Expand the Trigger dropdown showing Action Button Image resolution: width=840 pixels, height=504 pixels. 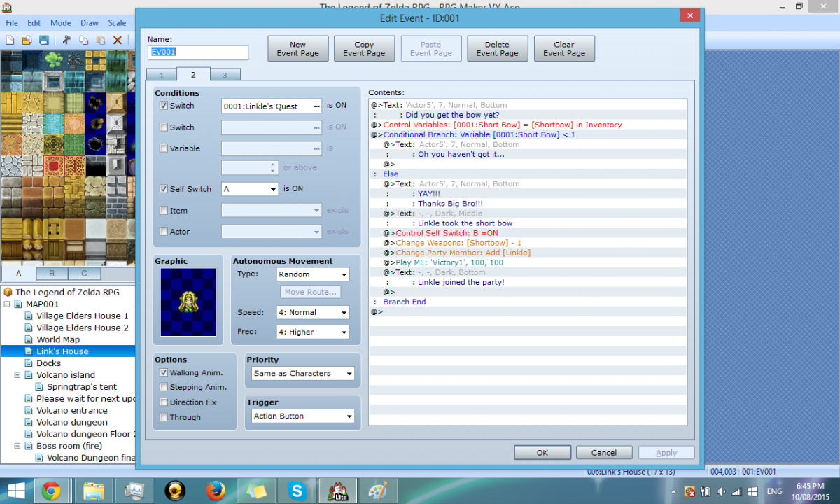[x=303, y=416]
